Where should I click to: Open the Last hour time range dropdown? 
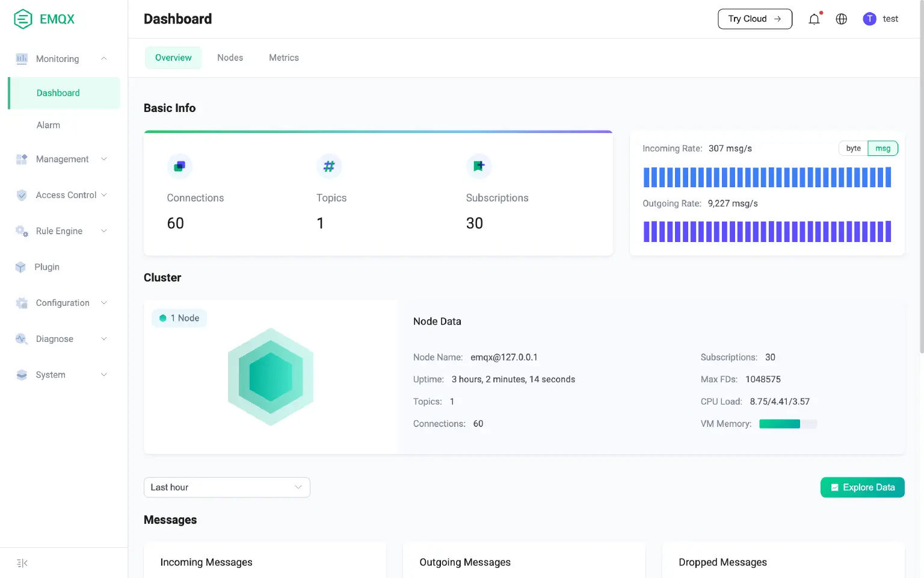(x=227, y=487)
